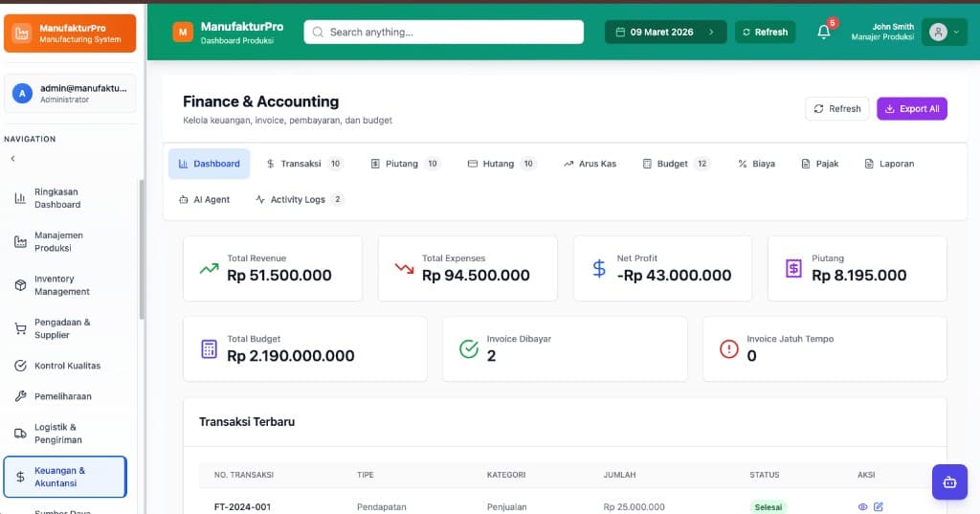
Task: Click the Invoice Dibayar checkmark icon
Action: tap(469, 348)
